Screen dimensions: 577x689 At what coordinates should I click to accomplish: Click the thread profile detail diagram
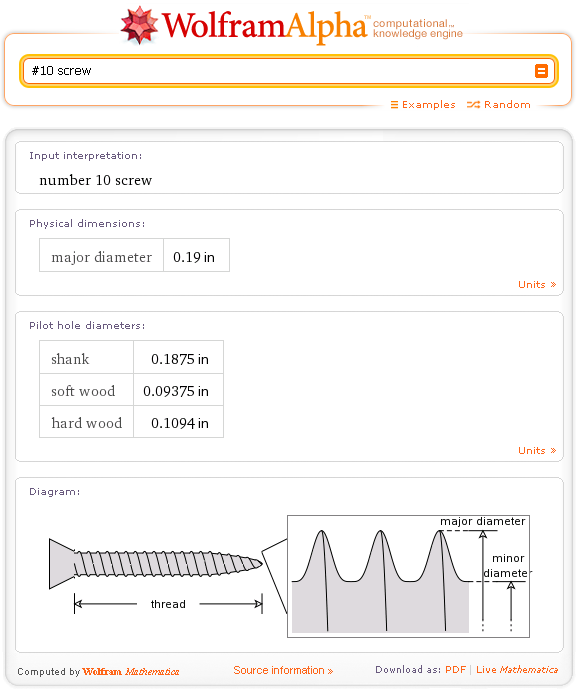[408, 576]
